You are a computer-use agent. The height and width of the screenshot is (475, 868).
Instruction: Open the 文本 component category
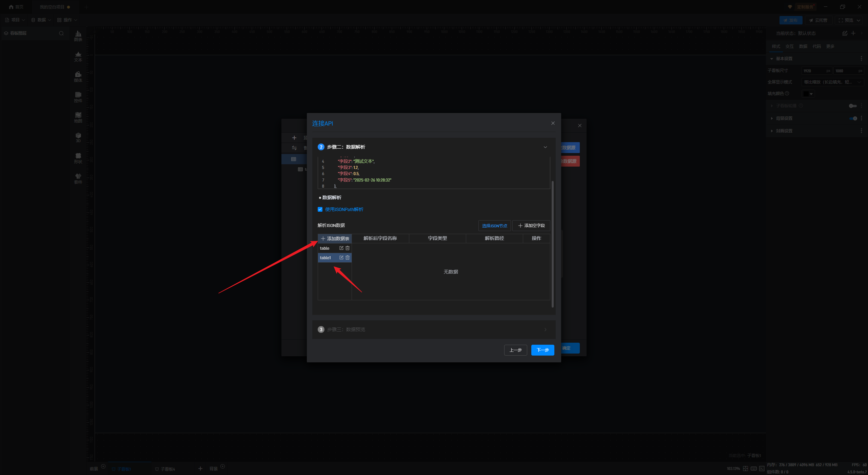tap(78, 56)
